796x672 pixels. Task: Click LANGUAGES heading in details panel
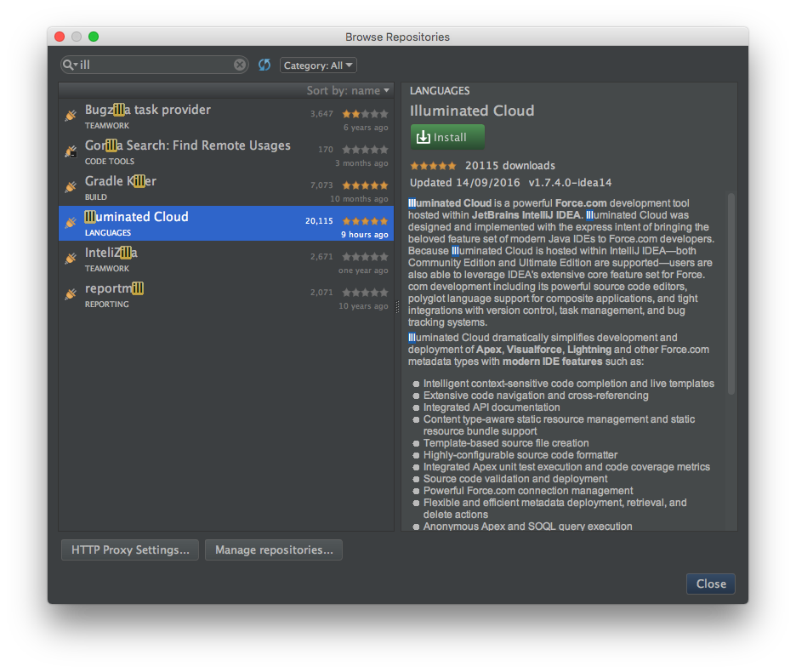440,91
